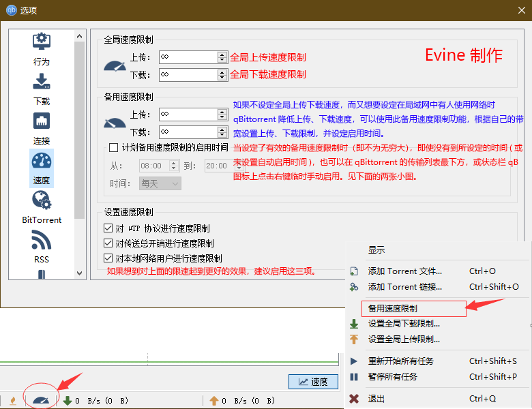Choose 退出 to quit qBittorrent
Screen dimensions: 532x409
pyautogui.click(x=376, y=399)
